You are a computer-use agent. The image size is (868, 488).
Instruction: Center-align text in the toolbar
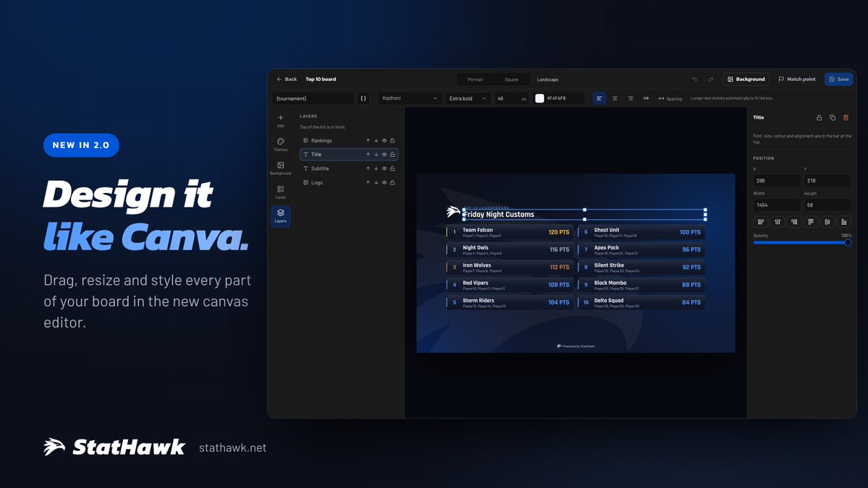(615, 98)
